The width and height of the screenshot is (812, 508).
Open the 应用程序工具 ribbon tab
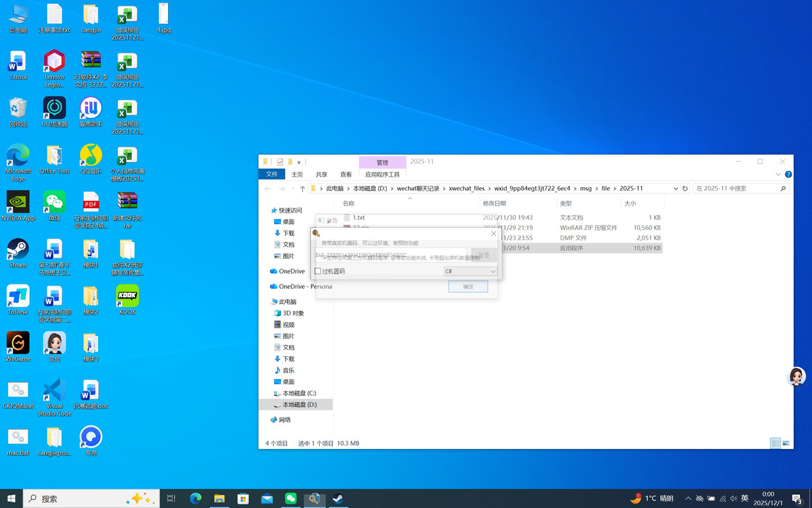click(x=383, y=174)
